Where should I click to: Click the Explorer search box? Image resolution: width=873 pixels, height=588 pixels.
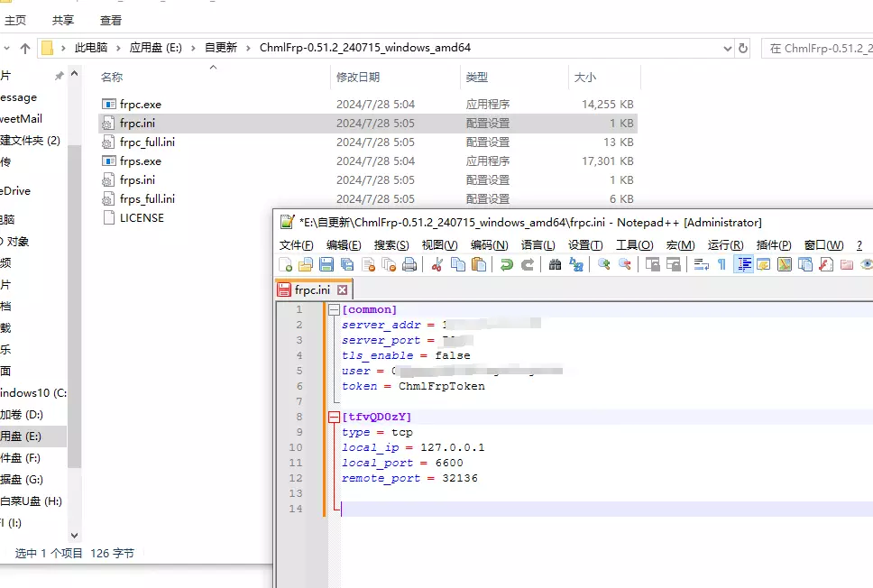tap(817, 49)
